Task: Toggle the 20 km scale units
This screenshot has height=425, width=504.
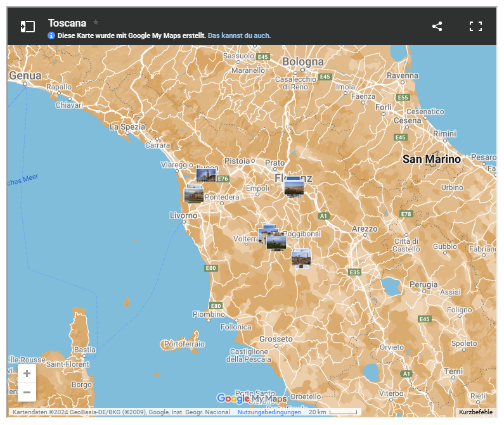Action: tap(333, 412)
